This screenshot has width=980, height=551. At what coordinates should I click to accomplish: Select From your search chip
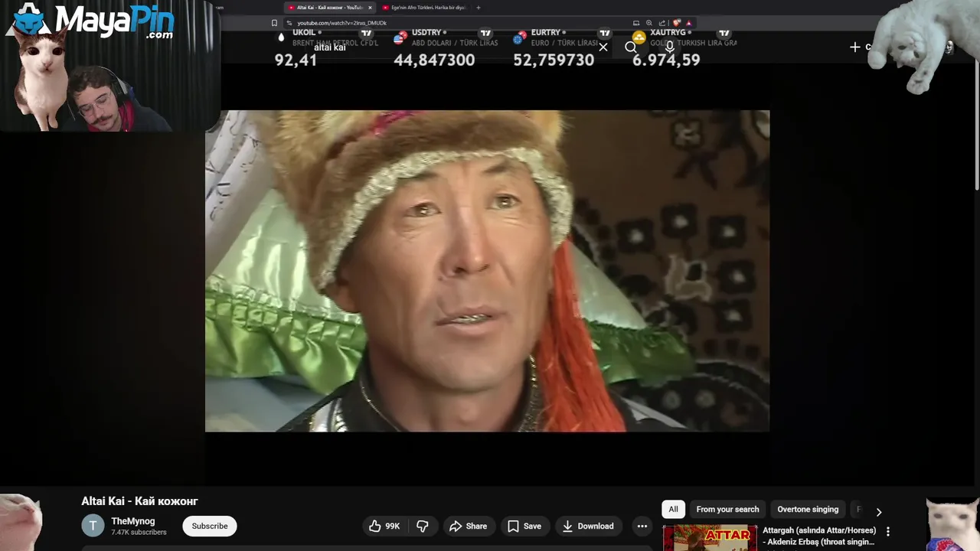[727, 509]
